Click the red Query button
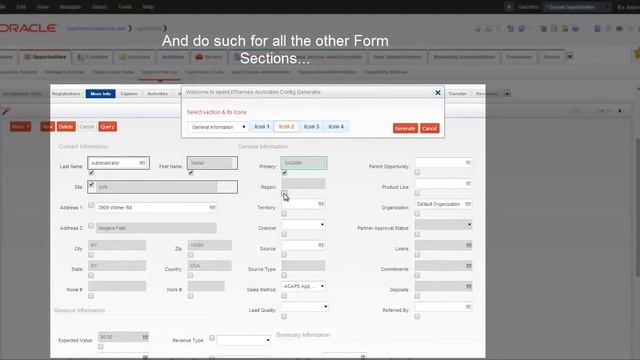This screenshot has width=640, height=360. point(107,127)
